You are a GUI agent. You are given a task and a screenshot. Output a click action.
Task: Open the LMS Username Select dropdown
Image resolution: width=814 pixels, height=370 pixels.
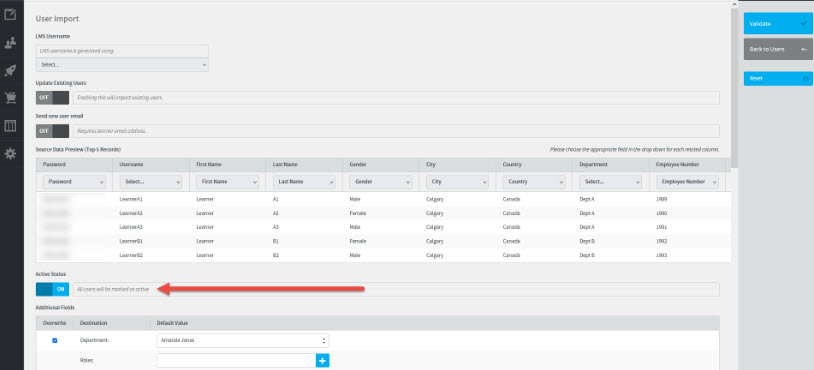[122, 65]
